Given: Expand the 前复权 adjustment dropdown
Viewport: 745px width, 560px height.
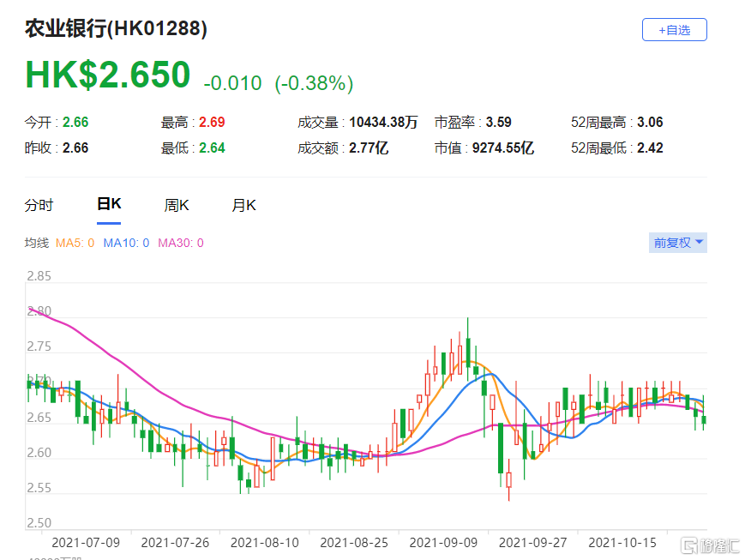Looking at the screenshot, I should pos(678,243).
